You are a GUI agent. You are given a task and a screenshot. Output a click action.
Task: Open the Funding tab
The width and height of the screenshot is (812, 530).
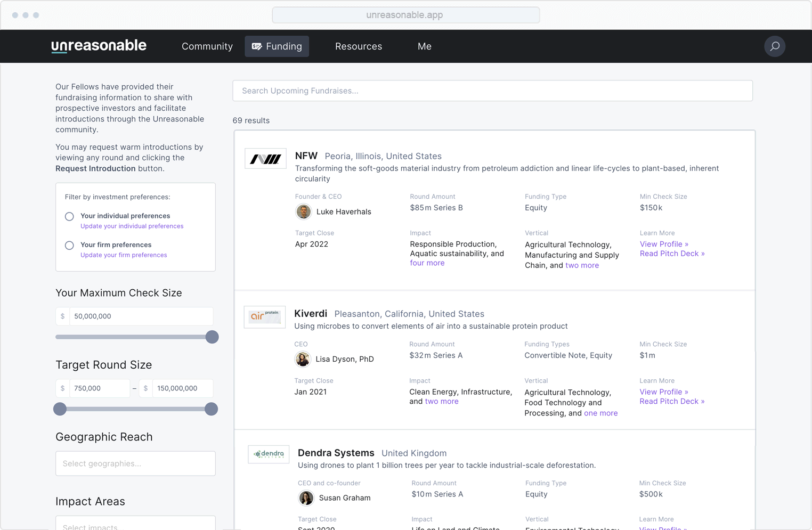coord(277,46)
